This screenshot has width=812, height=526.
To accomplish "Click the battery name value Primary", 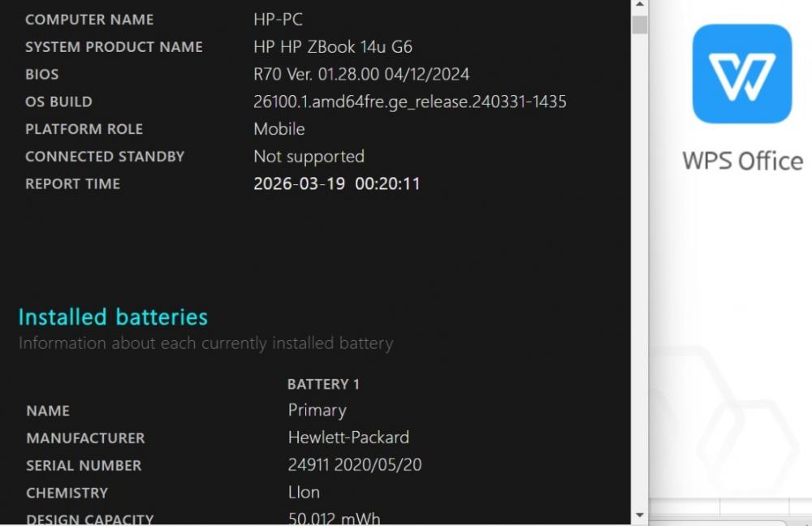I will click(317, 411).
